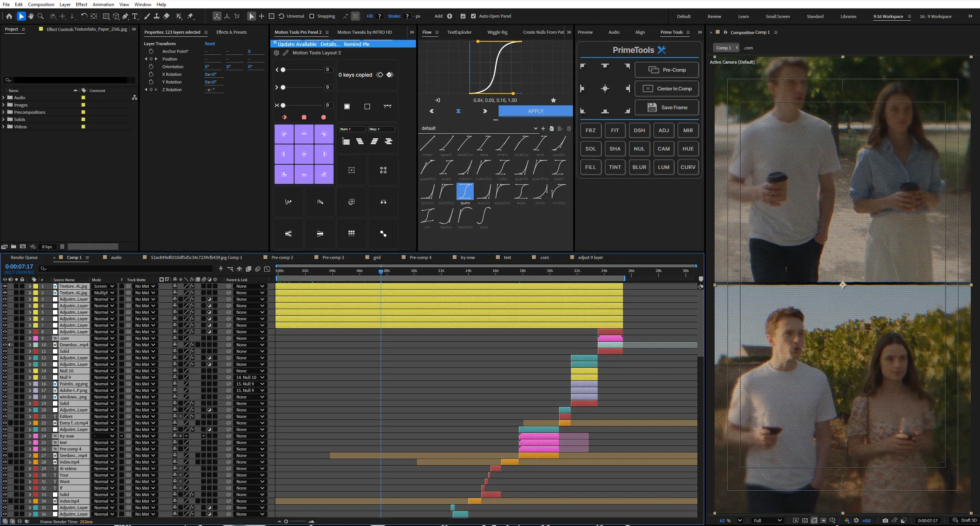Viewport: 980px width, 526px height.
Task: Select the Home icon in the toolbar
Action: pos(9,16)
